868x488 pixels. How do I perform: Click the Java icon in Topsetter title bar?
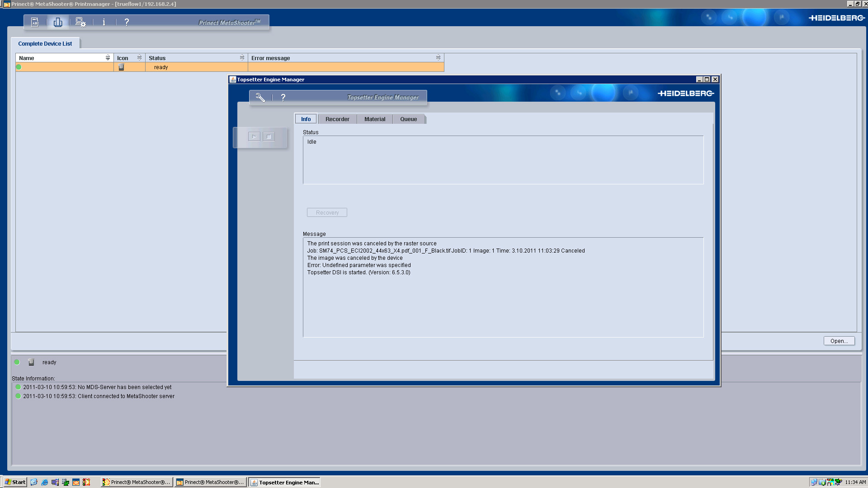pos(233,80)
